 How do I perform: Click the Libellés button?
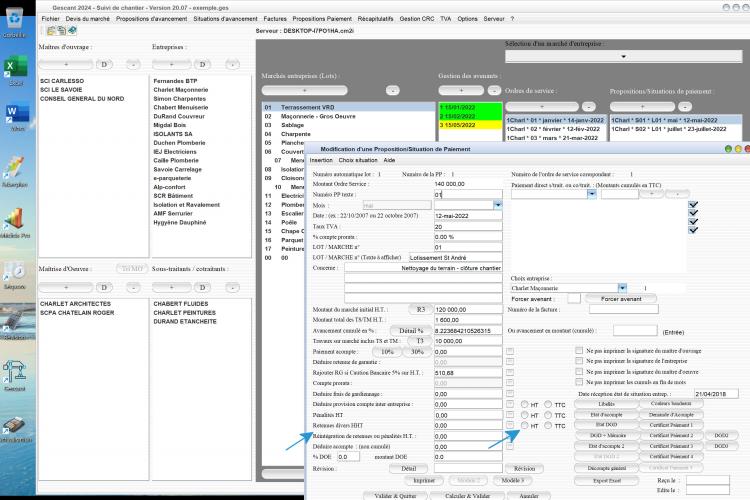(607, 404)
